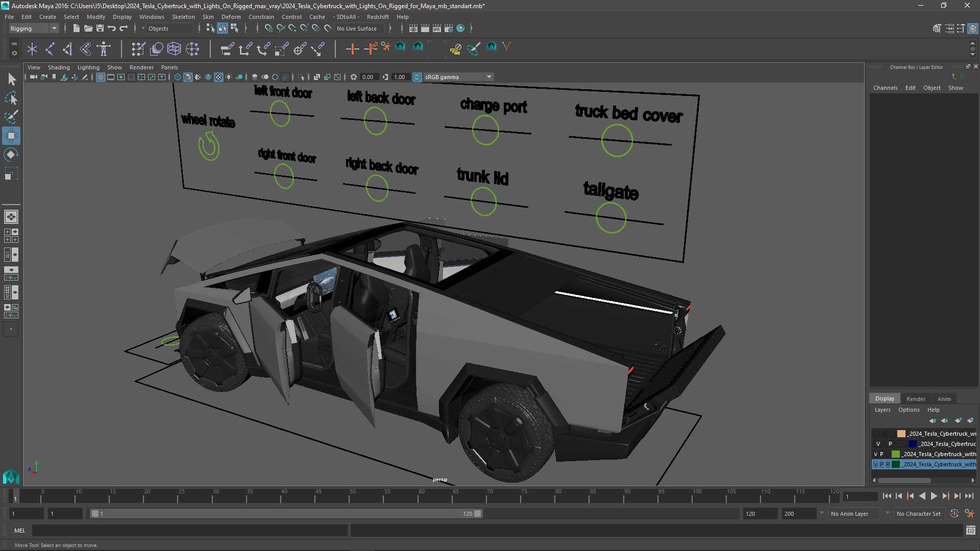Click the MEL command input field
Image resolution: width=980 pixels, height=551 pixels.
pos(190,531)
